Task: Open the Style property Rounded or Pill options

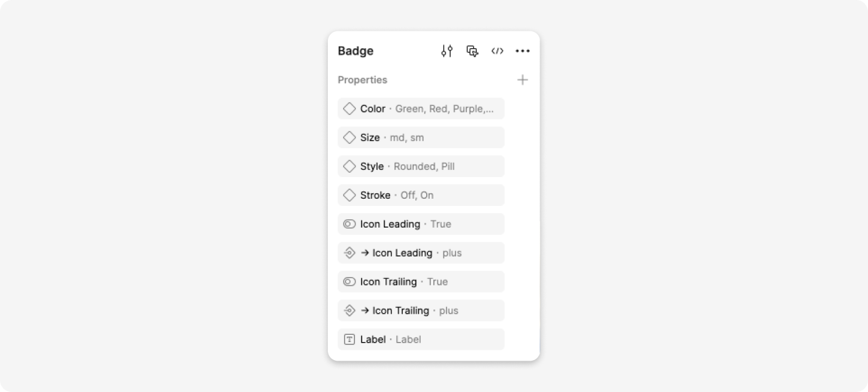Action: pos(424,166)
